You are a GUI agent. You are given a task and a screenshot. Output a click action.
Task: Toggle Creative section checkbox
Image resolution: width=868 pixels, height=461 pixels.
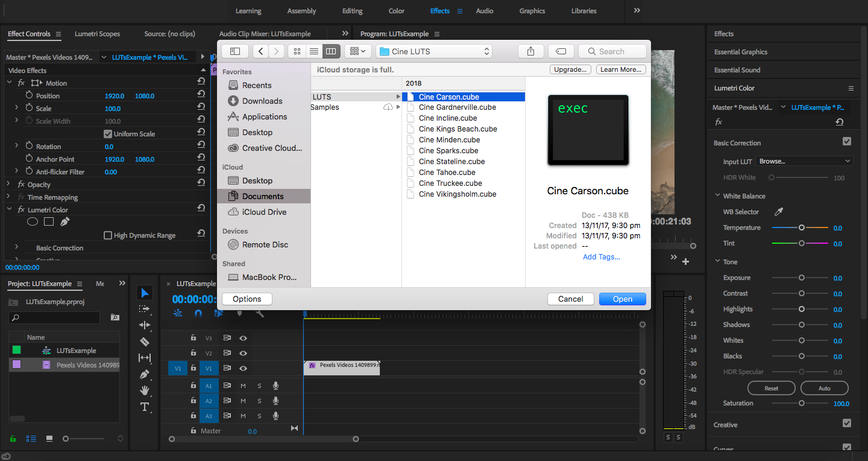847,423
